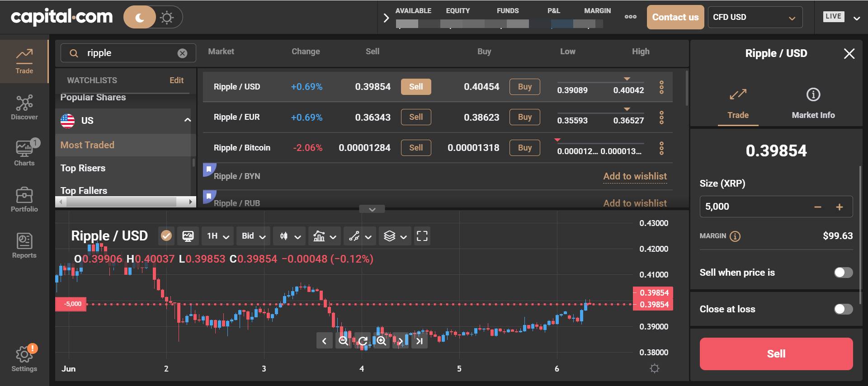Screen dimensions: 868x386
Task: Switch to the Market Info tab
Action: coord(813,104)
